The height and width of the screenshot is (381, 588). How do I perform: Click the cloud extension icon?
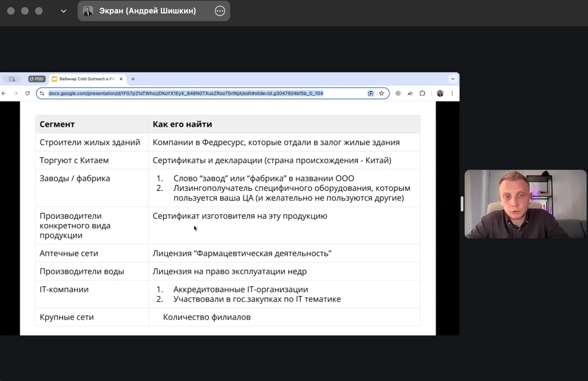[410, 93]
